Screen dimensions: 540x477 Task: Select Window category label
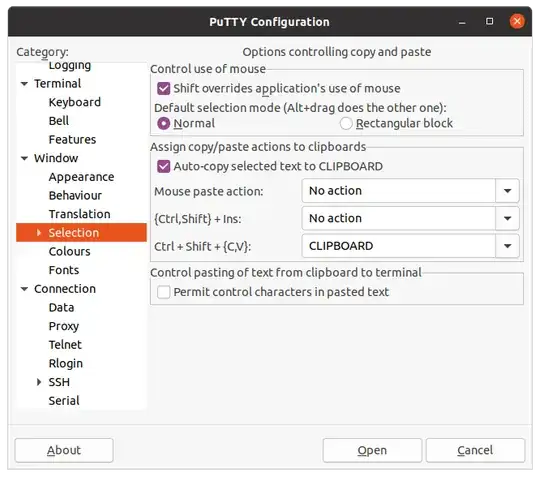[x=56, y=158]
